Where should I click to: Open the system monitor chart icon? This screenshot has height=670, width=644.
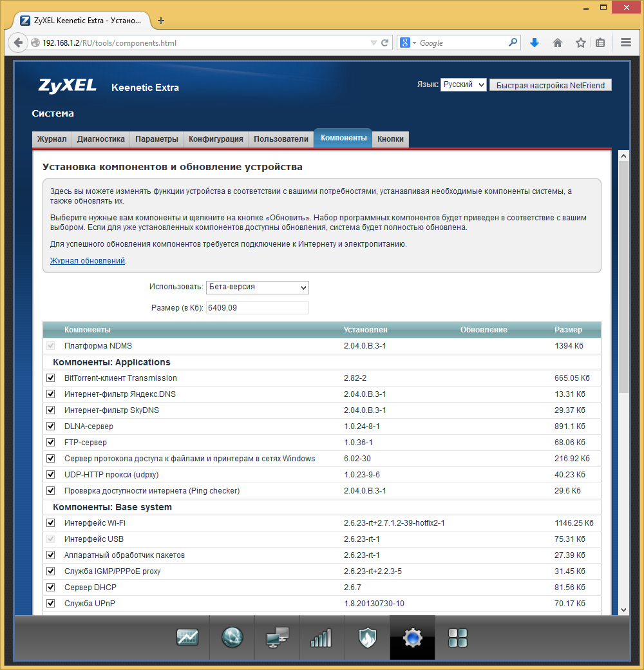[187, 638]
